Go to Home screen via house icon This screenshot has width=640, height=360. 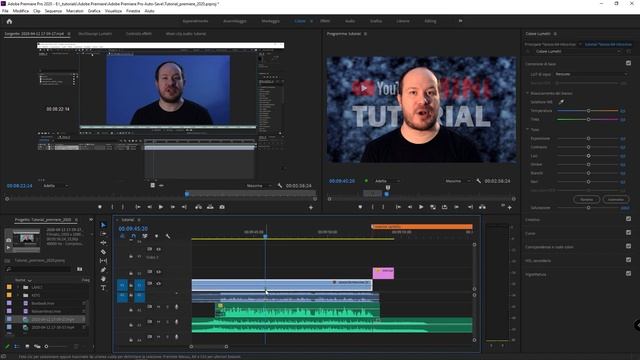(x=9, y=21)
